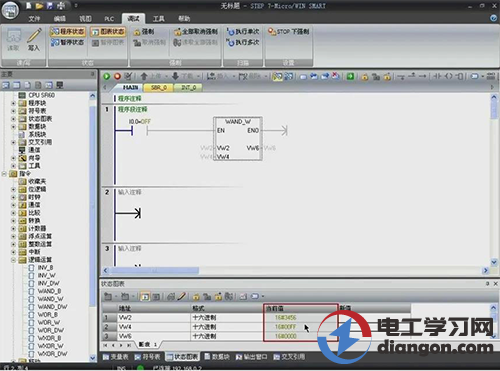The image size is (500, 371).
Task: Toggle 图表状态 chart status button
Action: (108, 32)
